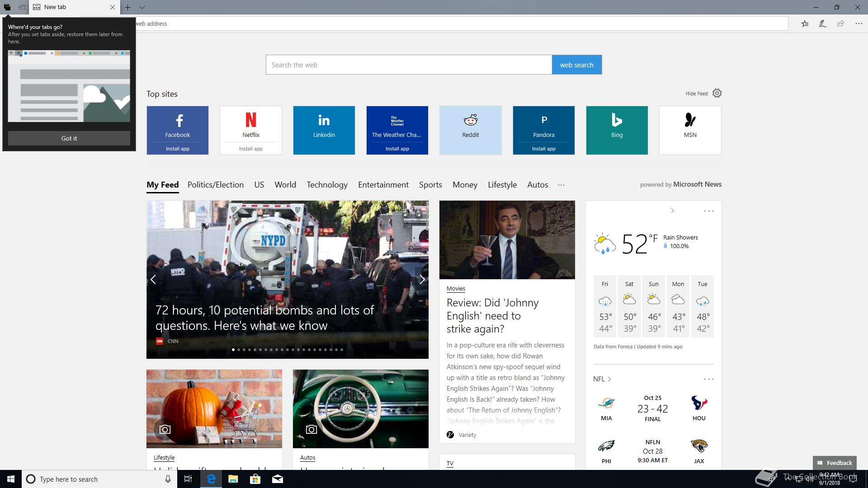Expand the tab preview chevron

(142, 7)
